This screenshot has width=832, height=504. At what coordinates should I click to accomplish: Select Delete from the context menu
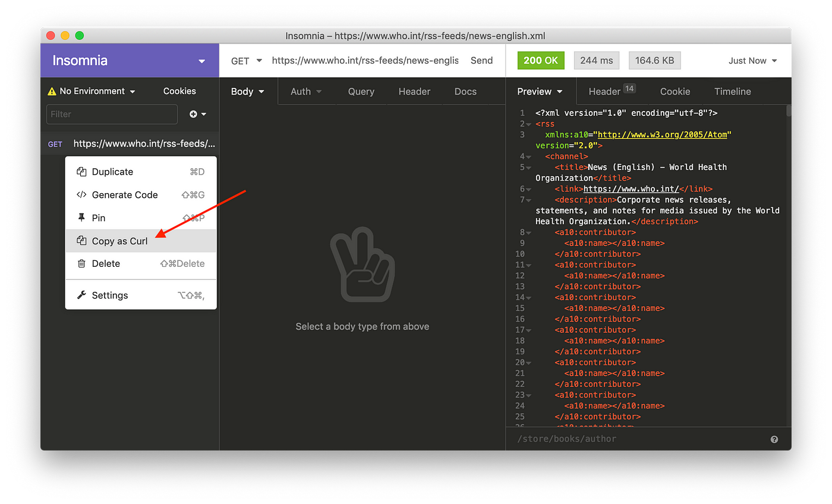pos(141,263)
